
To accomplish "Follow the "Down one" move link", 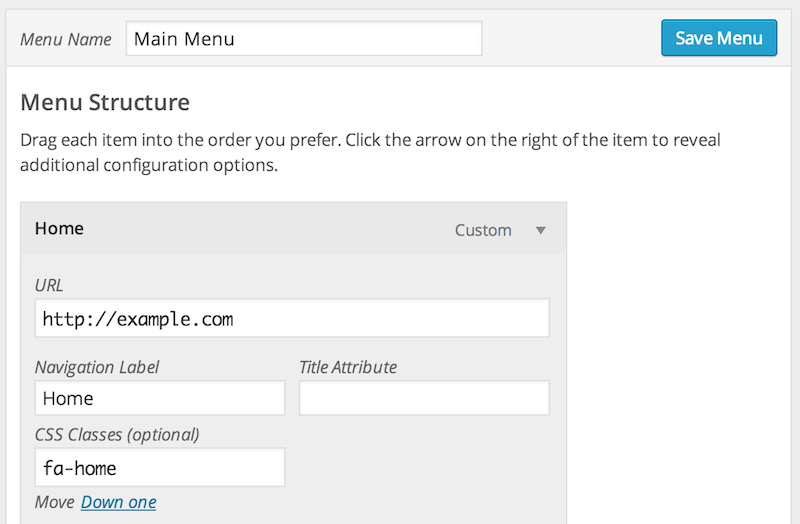I will tap(118, 502).
